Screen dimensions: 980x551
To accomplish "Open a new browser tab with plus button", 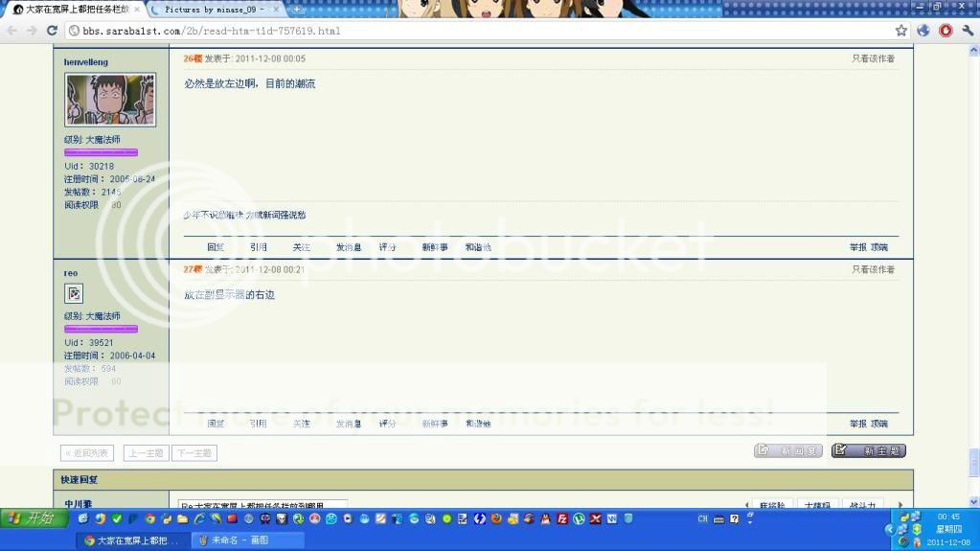I will tap(297, 10).
